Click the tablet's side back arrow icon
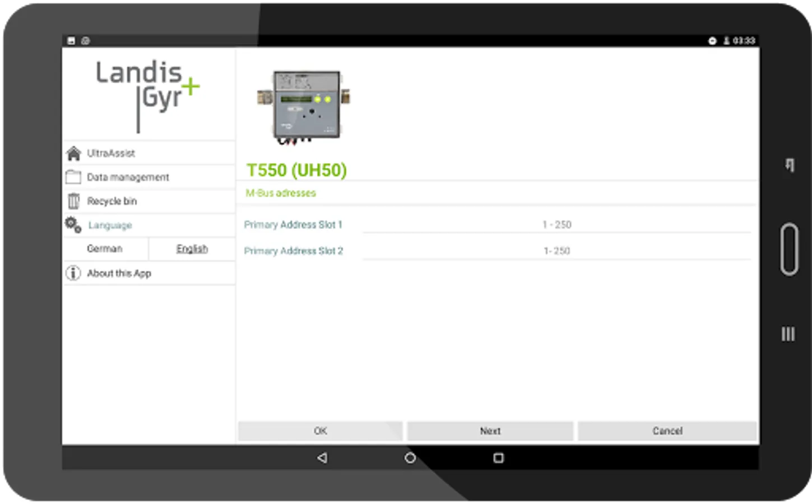 (790, 165)
